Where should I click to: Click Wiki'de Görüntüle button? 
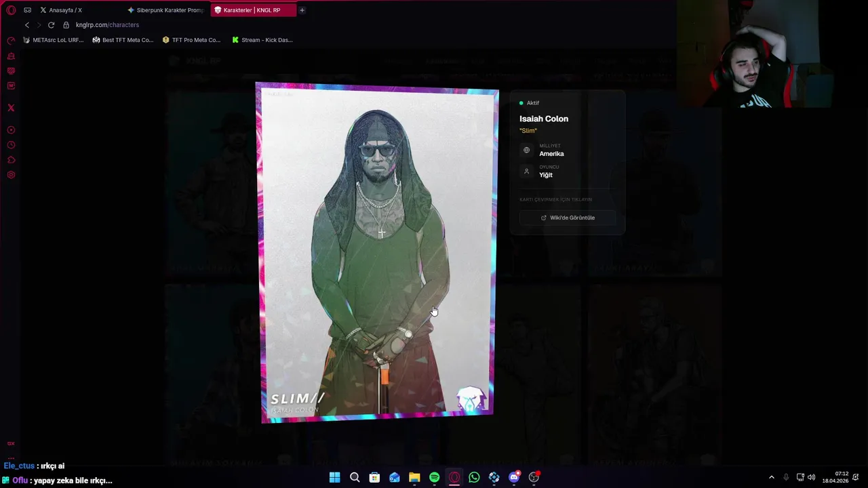point(568,218)
